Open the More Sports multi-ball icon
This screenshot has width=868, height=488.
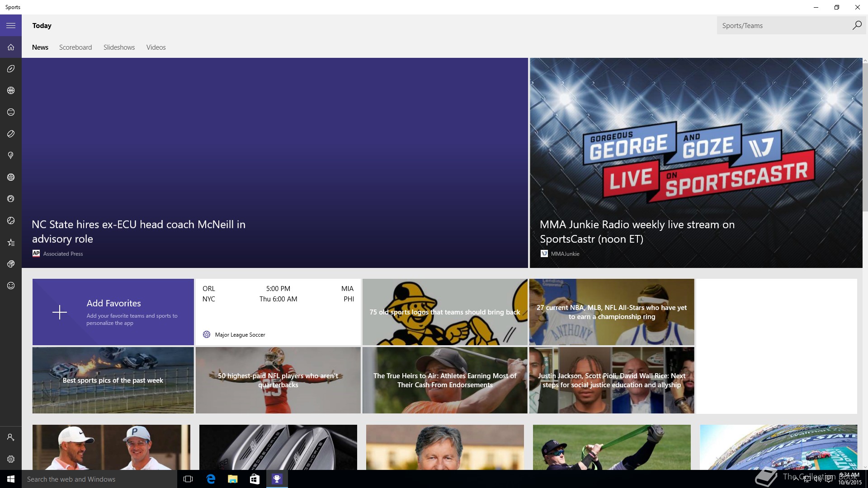pyautogui.click(x=11, y=264)
